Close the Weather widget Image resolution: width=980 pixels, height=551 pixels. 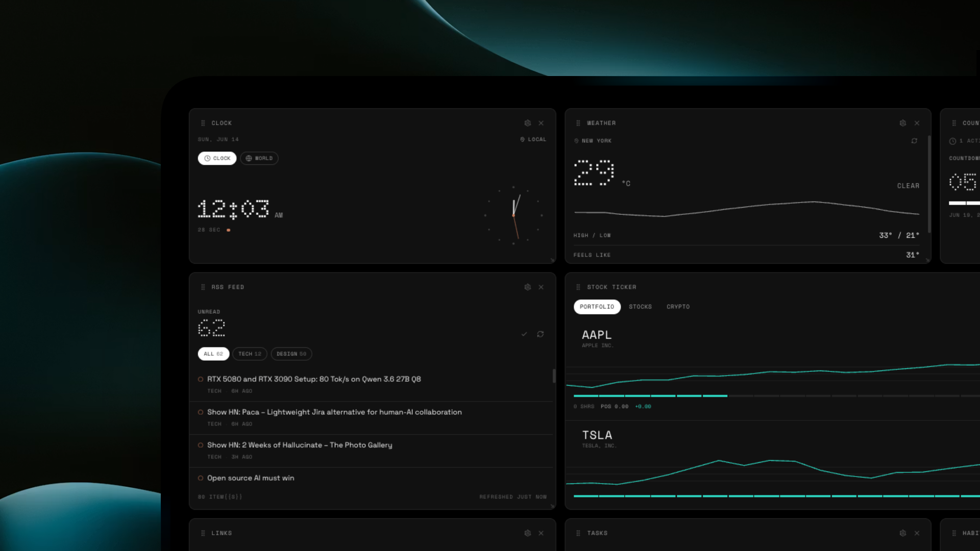click(x=917, y=123)
